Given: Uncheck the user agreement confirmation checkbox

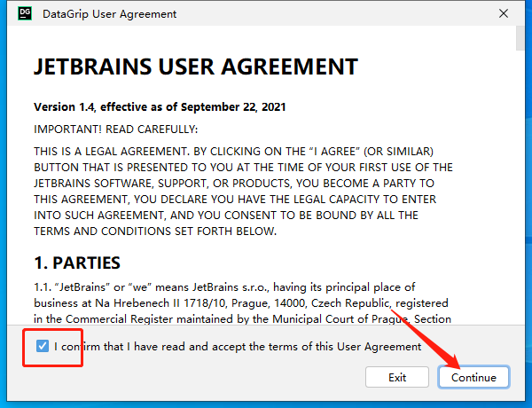Looking at the screenshot, I should point(43,346).
